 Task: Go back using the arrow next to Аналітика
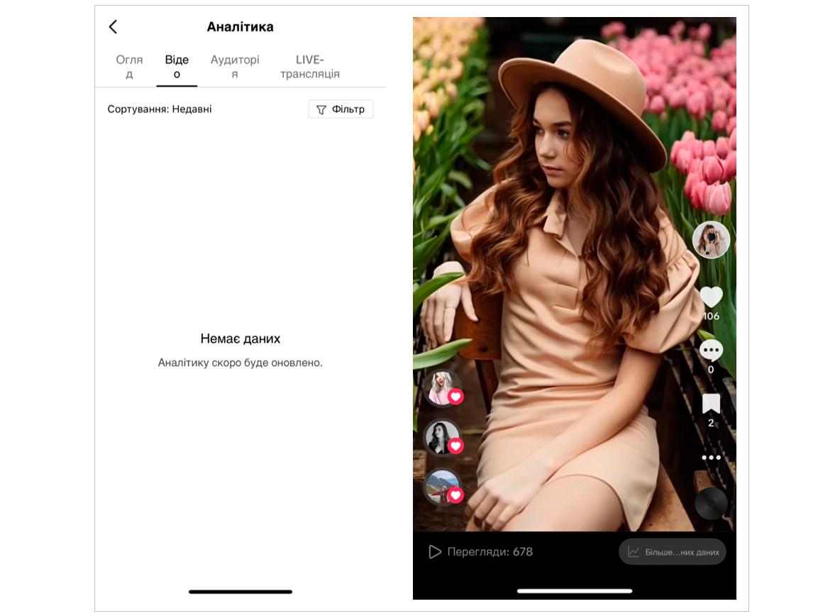[x=113, y=27]
